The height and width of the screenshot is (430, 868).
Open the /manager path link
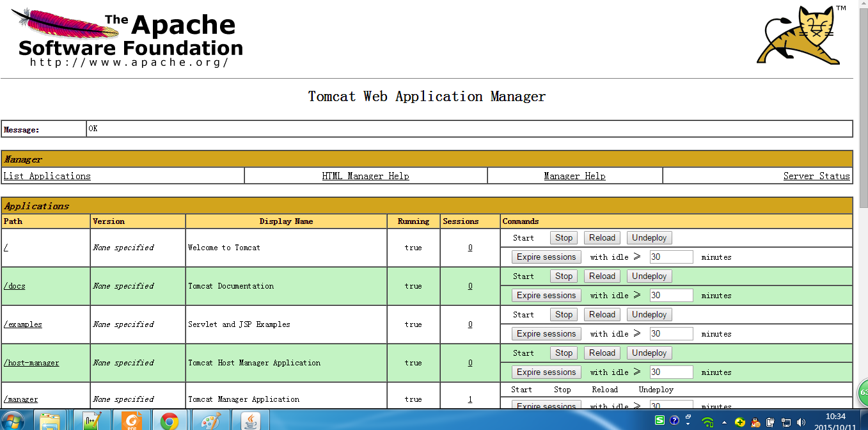[x=21, y=399]
